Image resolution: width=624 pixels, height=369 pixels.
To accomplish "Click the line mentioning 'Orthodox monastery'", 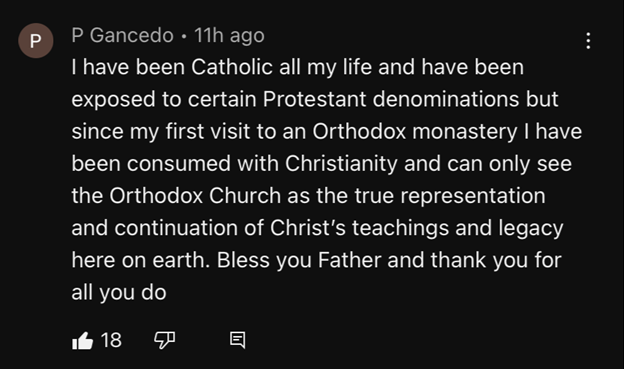I will pyautogui.click(x=327, y=131).
